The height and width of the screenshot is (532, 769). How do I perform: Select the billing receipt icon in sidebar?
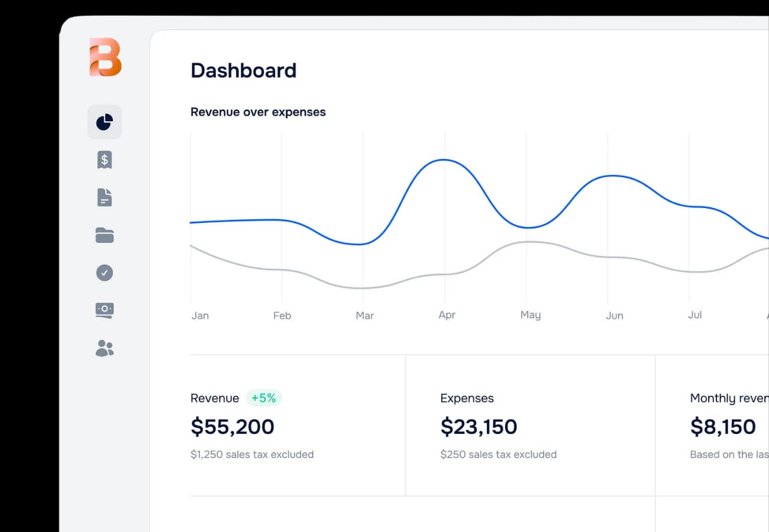coord(105,160)
